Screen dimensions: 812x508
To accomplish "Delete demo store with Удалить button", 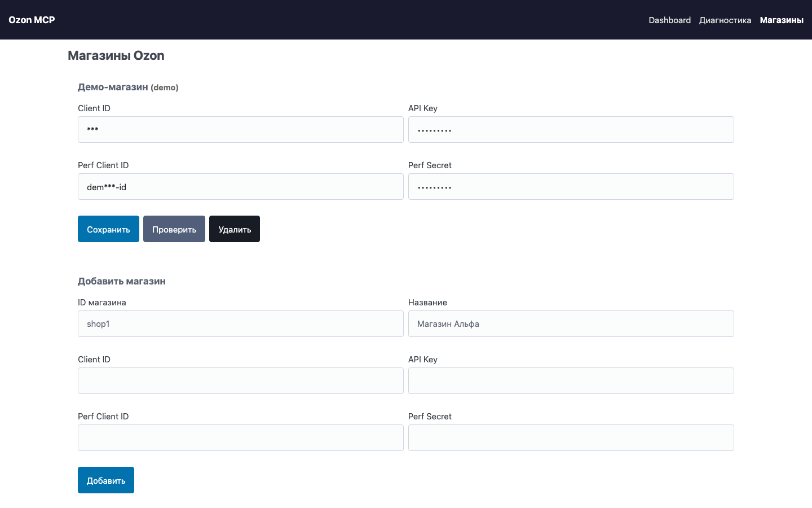I will pos(235,229).
